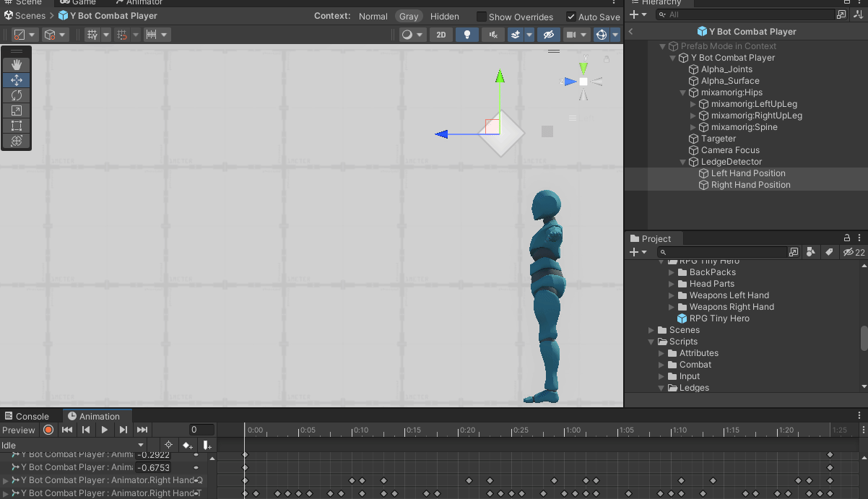Image resolution: width=868 pixels, height=499 pixels.
Task: Click the Preview button in Animation
Action: 19,430
